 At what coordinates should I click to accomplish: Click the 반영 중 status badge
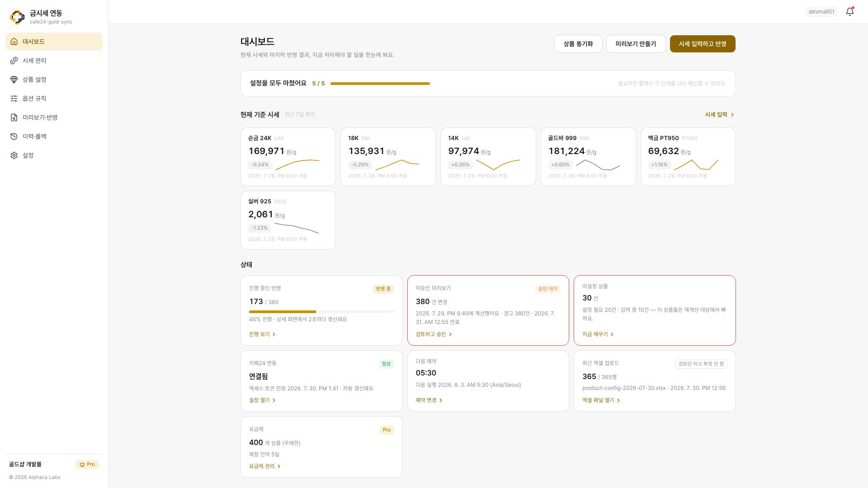tap(383, 289)
